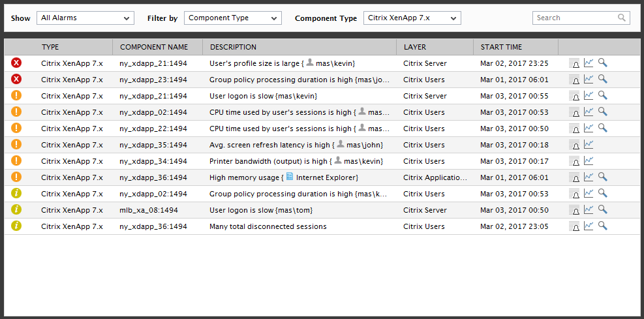Select component ny_xdapp_35:1494
This screenshot has height=319, width=644.
[x=153, y=145]
